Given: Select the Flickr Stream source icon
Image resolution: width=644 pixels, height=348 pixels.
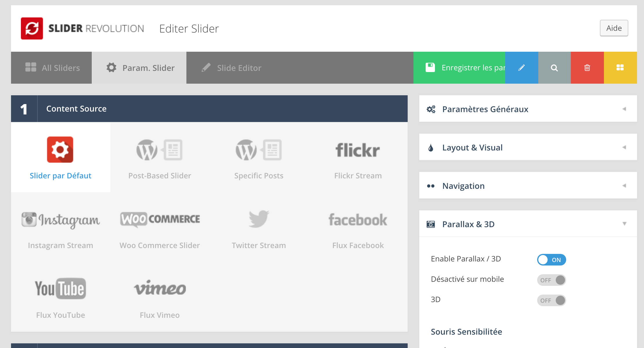Looking at the screenshot, I should point(358,150).
